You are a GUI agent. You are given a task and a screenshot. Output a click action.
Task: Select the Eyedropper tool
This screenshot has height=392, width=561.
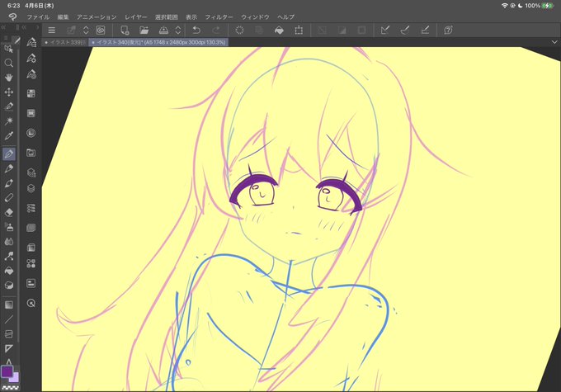tap(8, 135)
